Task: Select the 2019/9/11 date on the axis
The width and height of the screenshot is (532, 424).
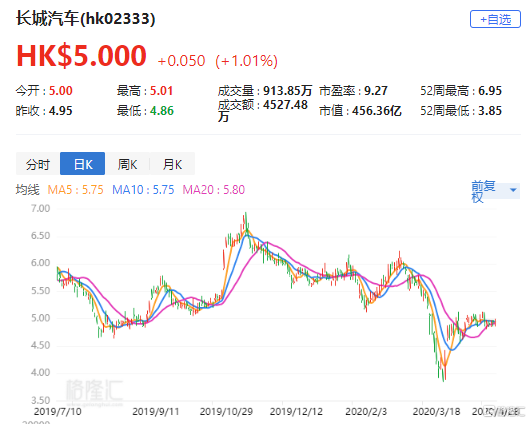Action: point(156,411)
